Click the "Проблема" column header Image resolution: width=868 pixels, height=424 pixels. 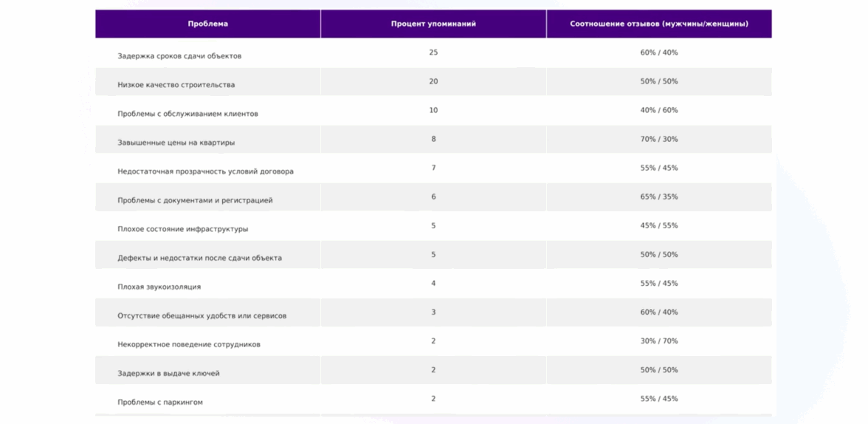click(x=207, y=24)
